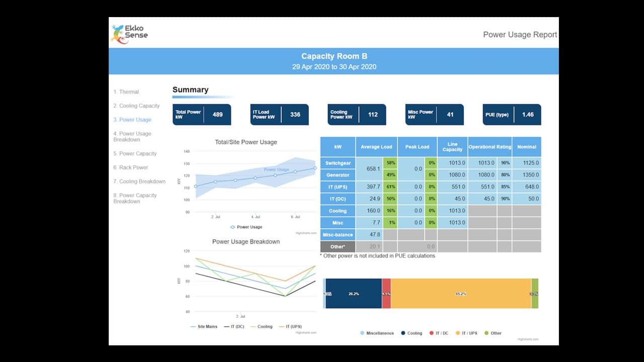This screenshot has width=644, height=362.
Task: Click the report date range text
Action: coord(334,67)
